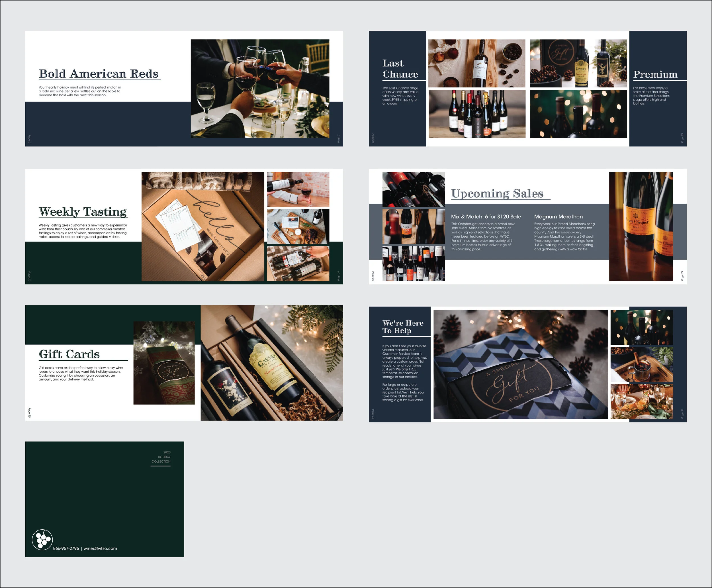
Task: Select the Veuve Clicquot bottle photo
Action: pyautogui.click(x=641, y=226)
